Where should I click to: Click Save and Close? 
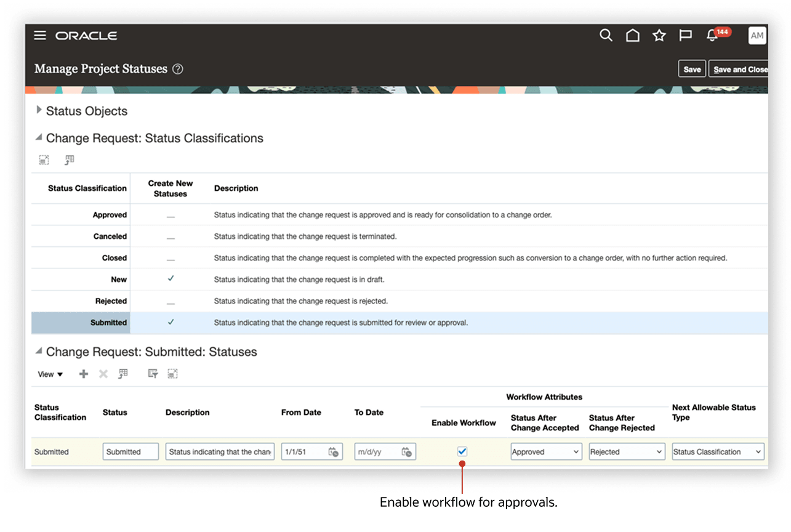pyautogui.click(x=739, y=69)
